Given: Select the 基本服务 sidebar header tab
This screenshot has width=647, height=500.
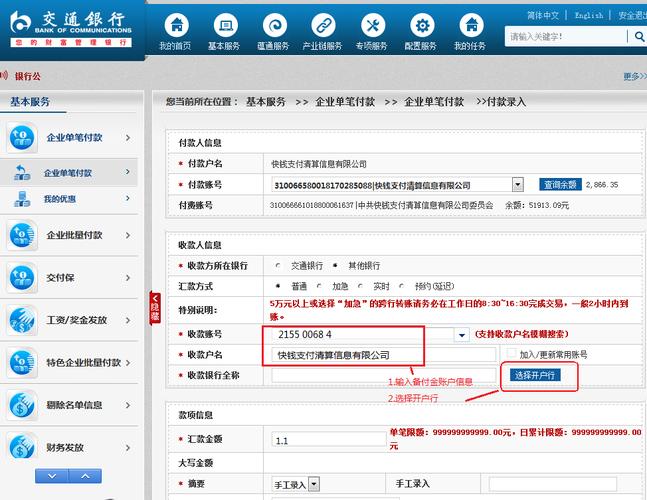Looking at the screenshot, I should [30, 102].
